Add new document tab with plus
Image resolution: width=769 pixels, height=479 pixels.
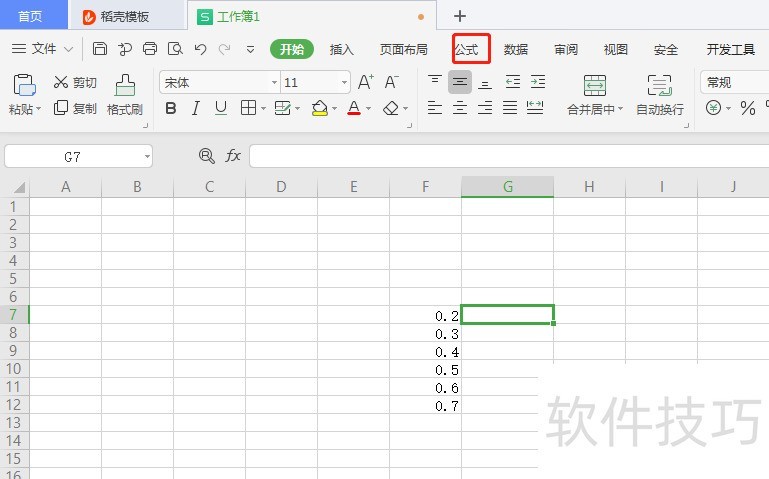460,16
